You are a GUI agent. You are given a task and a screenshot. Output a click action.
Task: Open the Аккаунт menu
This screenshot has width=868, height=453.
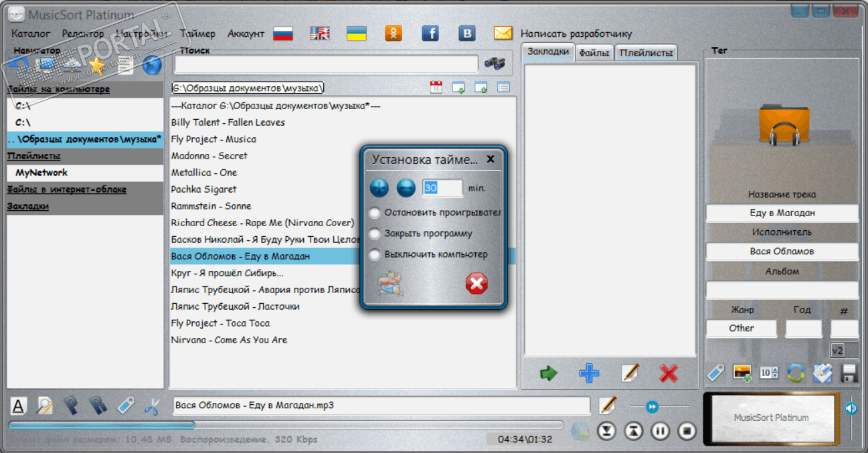tap(246, 33)
